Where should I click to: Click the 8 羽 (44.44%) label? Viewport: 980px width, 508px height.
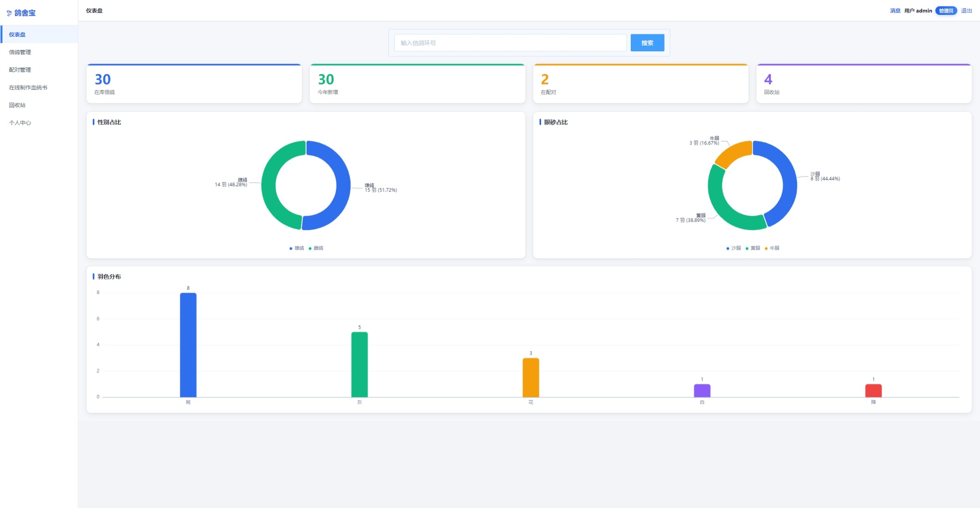point(825,179)
